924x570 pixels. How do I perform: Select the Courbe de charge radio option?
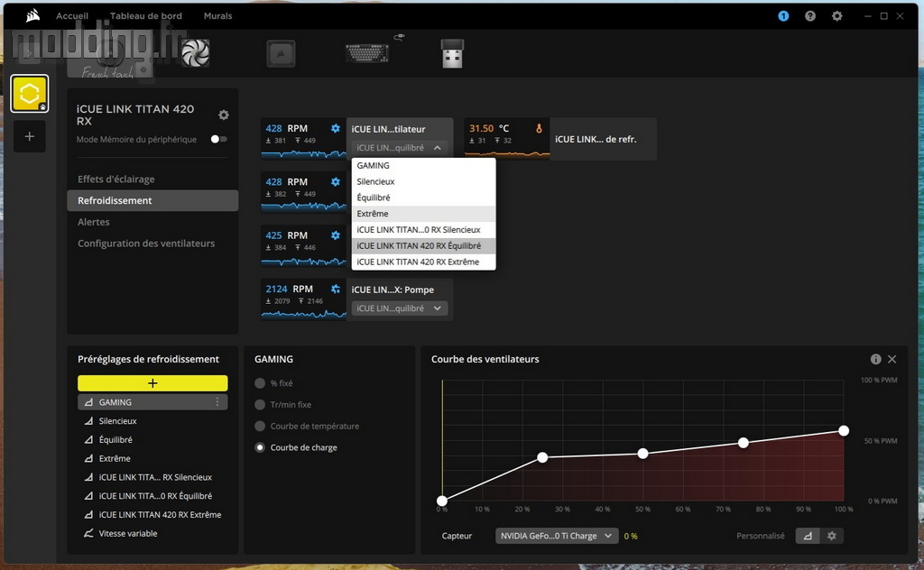pos(260,447)
